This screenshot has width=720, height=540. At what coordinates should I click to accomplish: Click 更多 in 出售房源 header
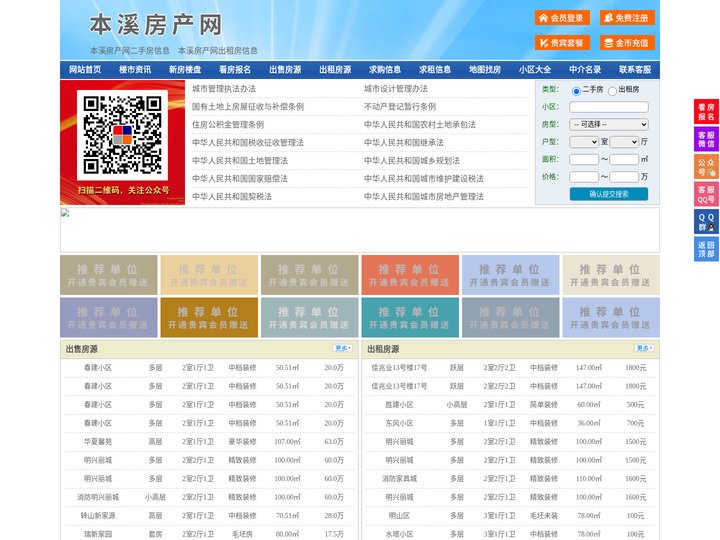(x=343, y=349)
